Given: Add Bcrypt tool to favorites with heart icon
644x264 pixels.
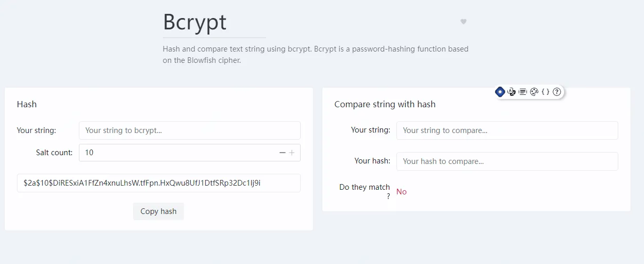Looking at the screenshot, I should [x=464, y=22].
